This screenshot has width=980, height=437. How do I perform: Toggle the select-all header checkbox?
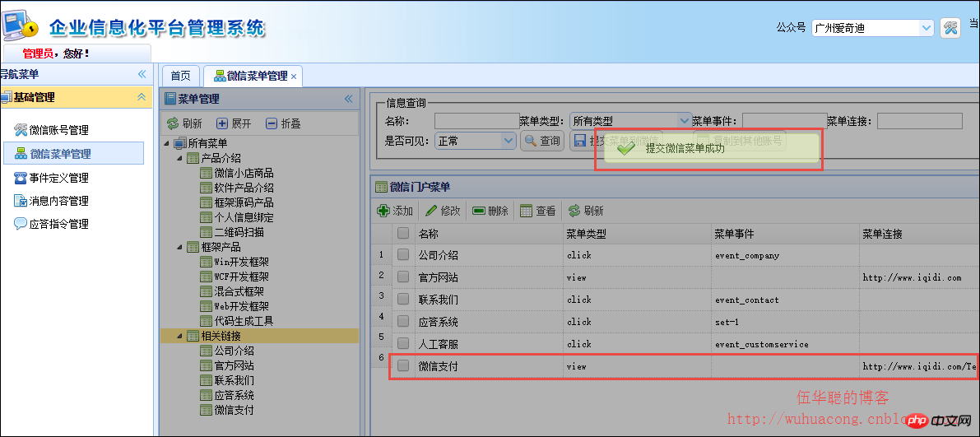point(403,233)
